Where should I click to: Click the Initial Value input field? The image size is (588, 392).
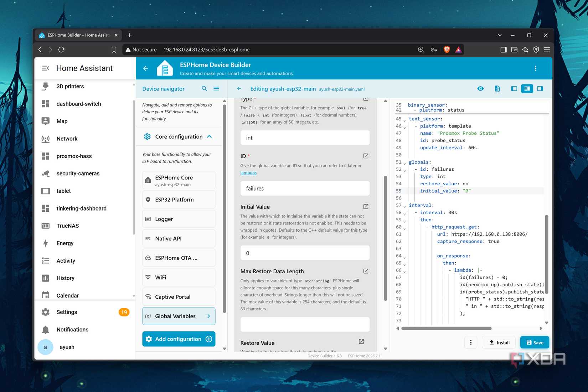pos(305,253)
